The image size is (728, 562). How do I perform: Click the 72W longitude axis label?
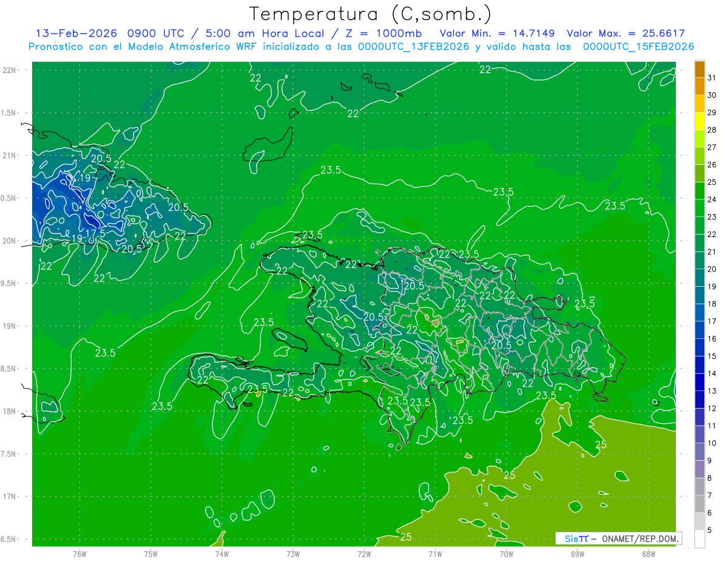click(x=364, y=554)
